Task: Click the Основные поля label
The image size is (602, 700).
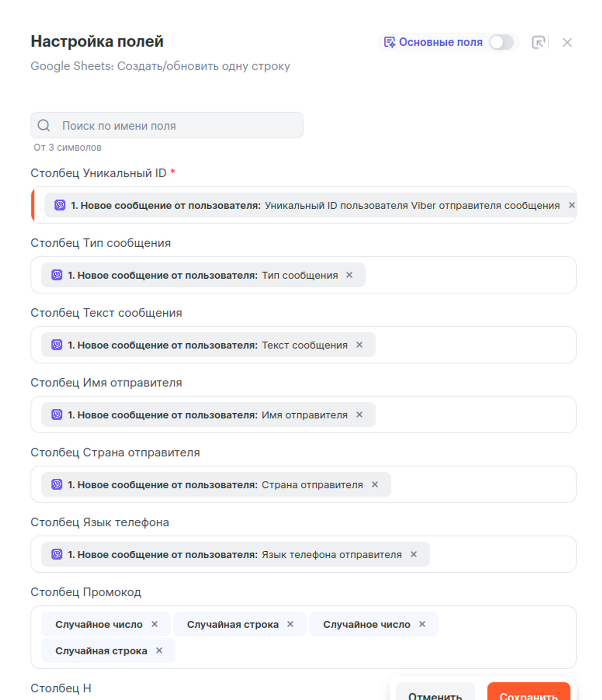Action: [x=440, y=42]
